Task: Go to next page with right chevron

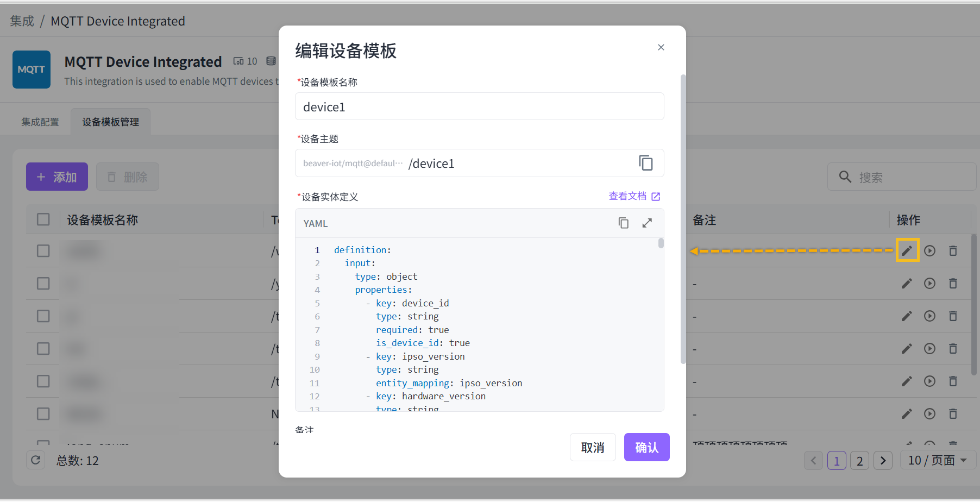Action: point(883,461)
